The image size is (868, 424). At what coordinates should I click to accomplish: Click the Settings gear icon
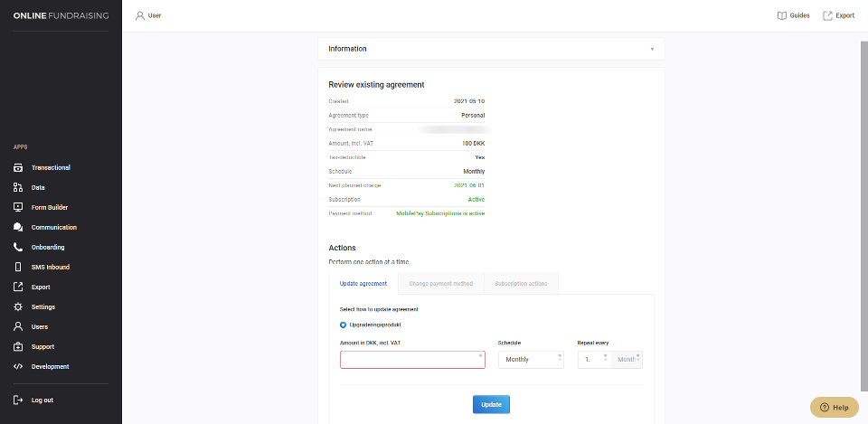[x=18, y=307]
